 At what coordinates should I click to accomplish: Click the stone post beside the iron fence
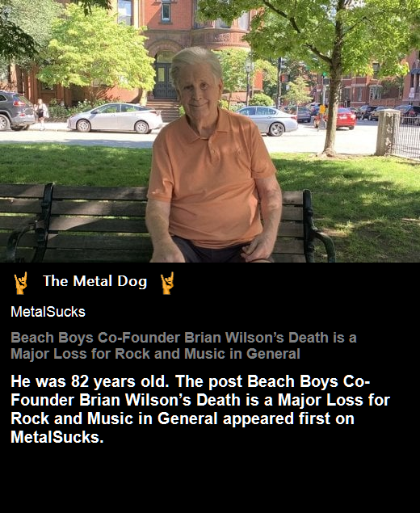pyautogui.click(x=388, y=132)
